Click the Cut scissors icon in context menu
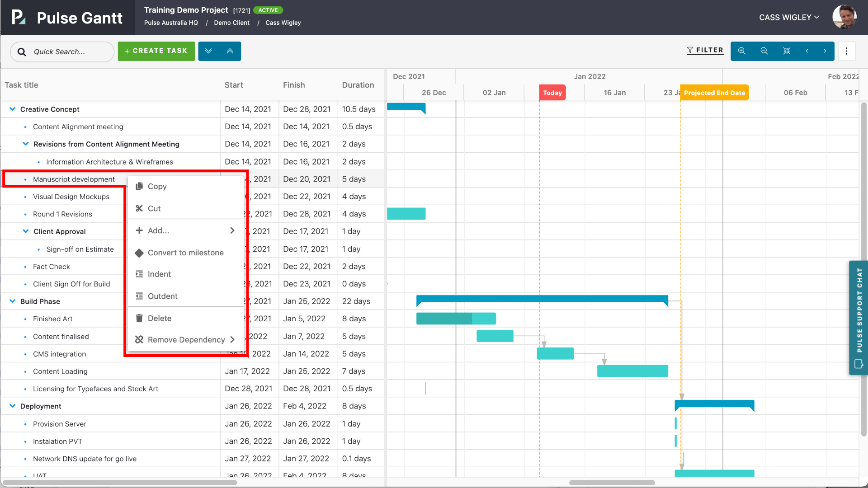 coord(139,208)
